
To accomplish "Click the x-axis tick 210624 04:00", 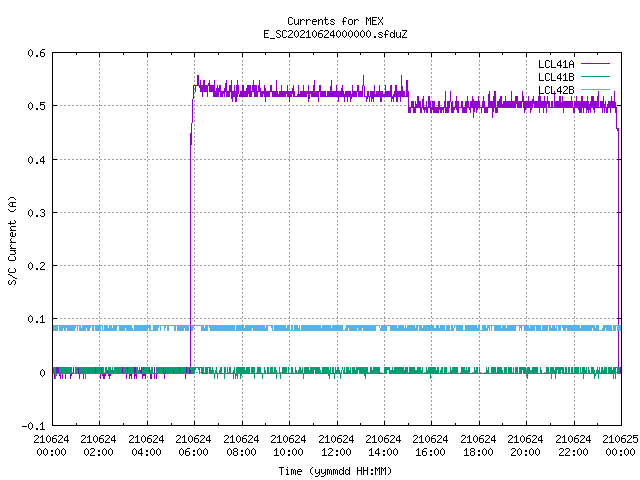I will (x=146, y=446).
